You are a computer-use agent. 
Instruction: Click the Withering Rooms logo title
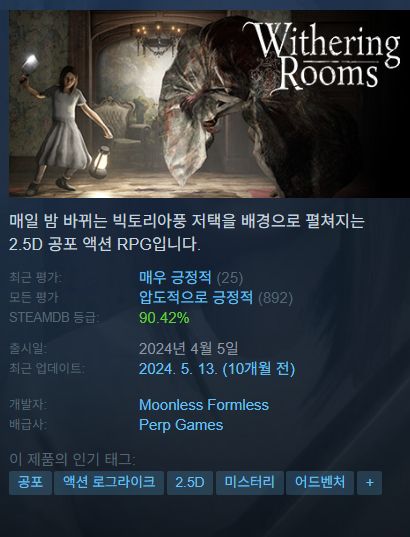coord(322,55)
